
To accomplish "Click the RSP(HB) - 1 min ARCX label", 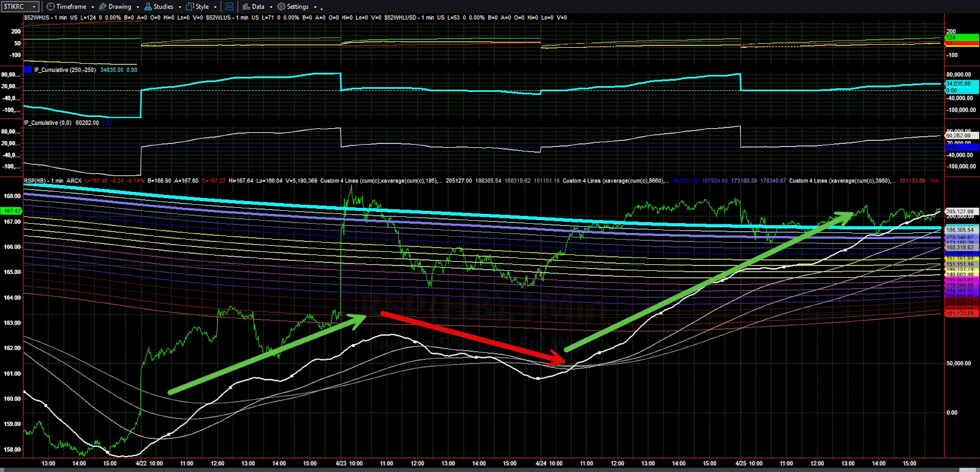I will coord(53,181).
